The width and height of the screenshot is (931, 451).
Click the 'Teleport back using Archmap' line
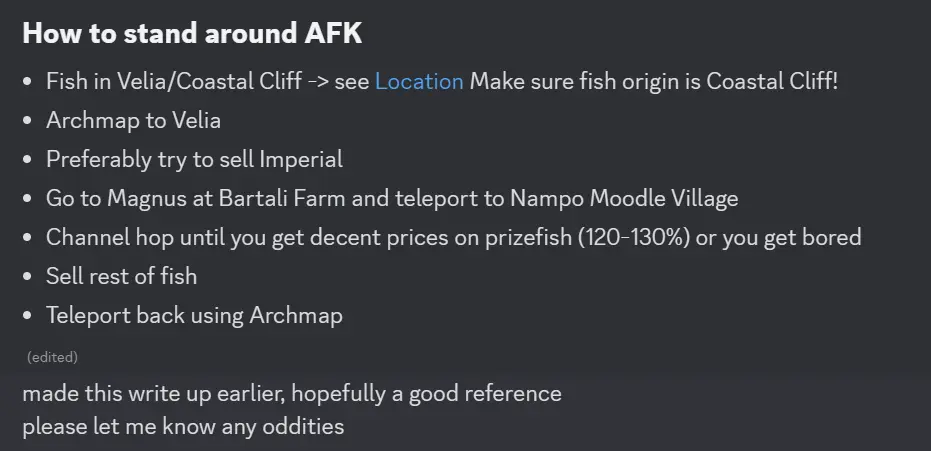[195, 315]
